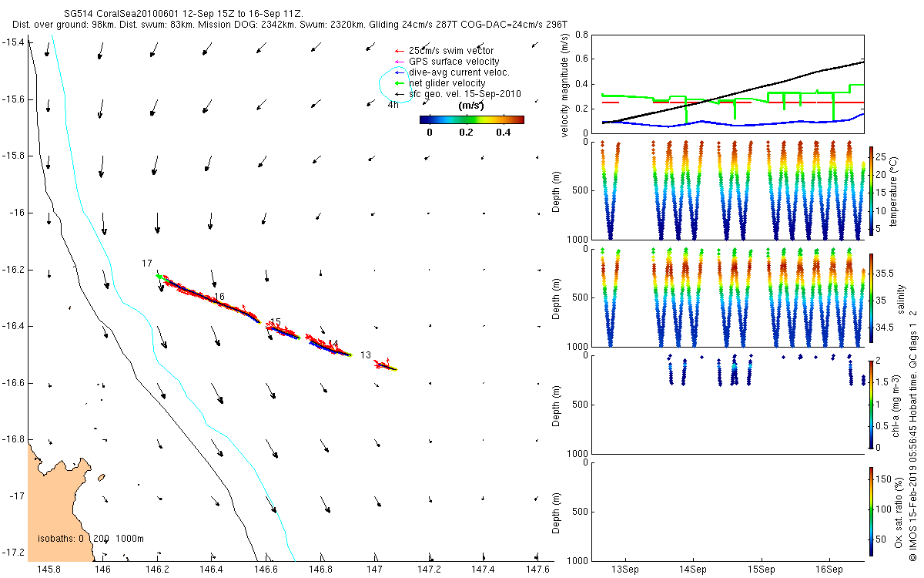Click the cyan 4h ellipse near the legend
This screenshot has width=924, height=578.
click(392, 83)
